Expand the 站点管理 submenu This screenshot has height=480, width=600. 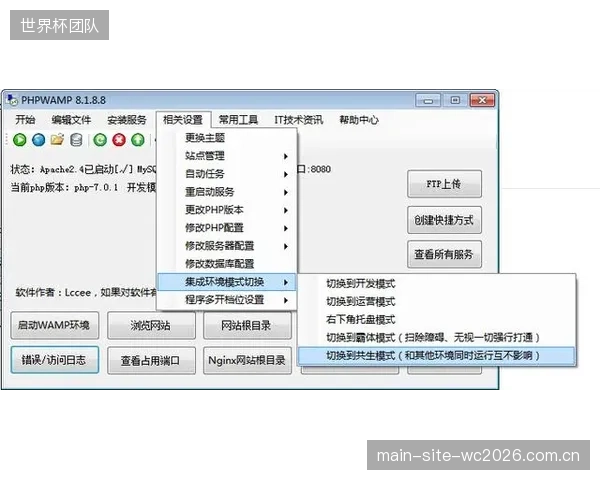click(x=227, y=156)
